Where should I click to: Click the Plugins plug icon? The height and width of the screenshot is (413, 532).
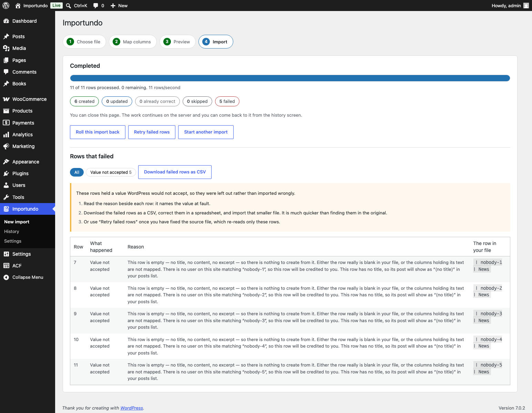6,173
